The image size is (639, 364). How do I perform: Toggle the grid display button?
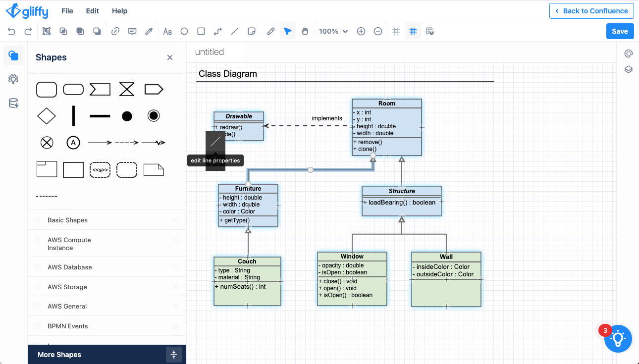point(413,31)
